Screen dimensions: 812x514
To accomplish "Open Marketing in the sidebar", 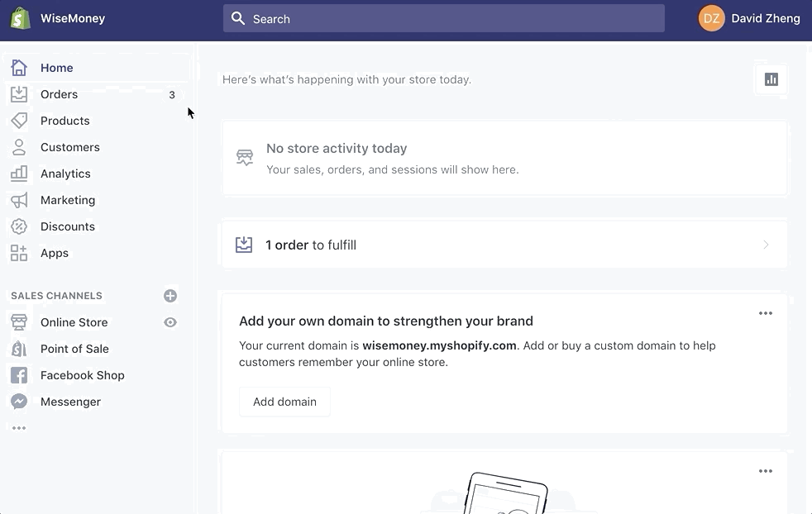I will (x=68, y=200).
